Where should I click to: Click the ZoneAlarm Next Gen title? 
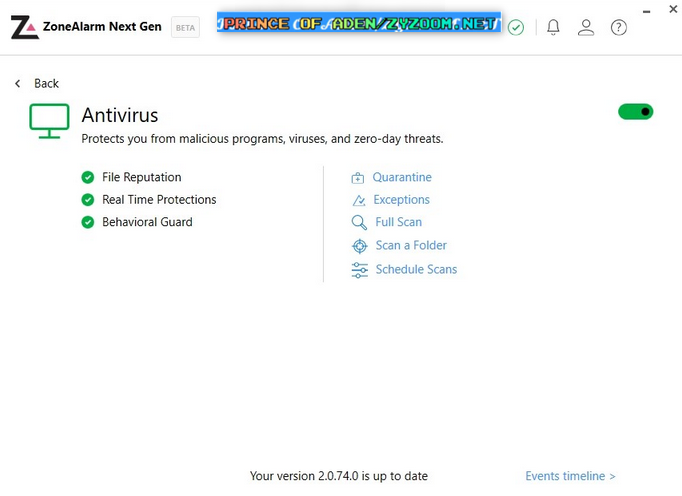pyautogui.click(x=102, y=27)
